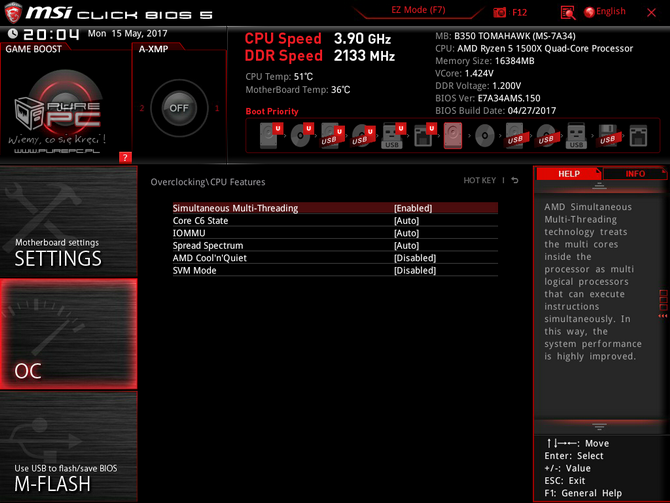
Task: Close the BIOS with the red X
Action: (x=651, y=12)
